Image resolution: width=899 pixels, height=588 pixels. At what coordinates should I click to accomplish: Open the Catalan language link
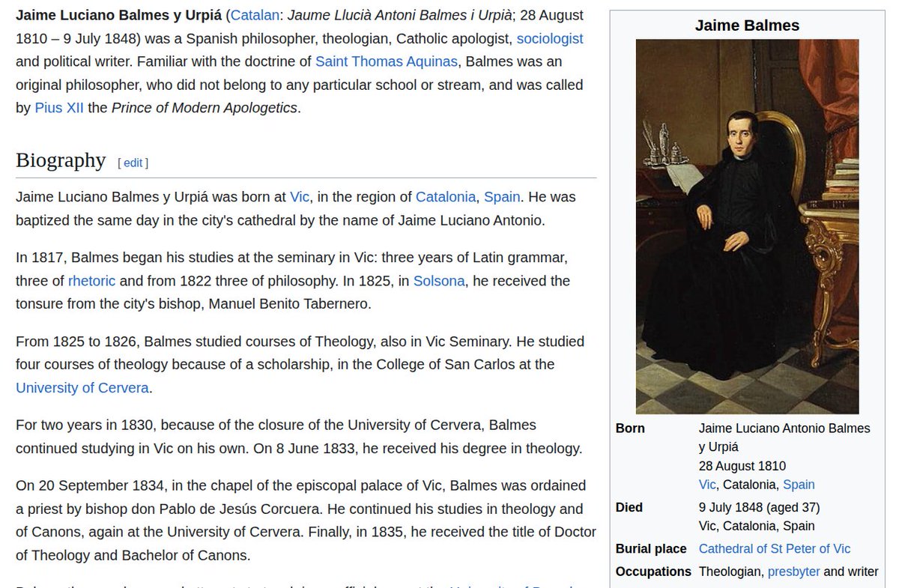(255, 14)
